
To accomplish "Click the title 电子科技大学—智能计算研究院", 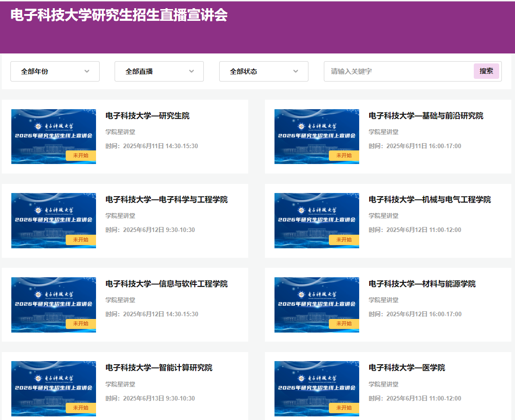I will click(159, 367).
